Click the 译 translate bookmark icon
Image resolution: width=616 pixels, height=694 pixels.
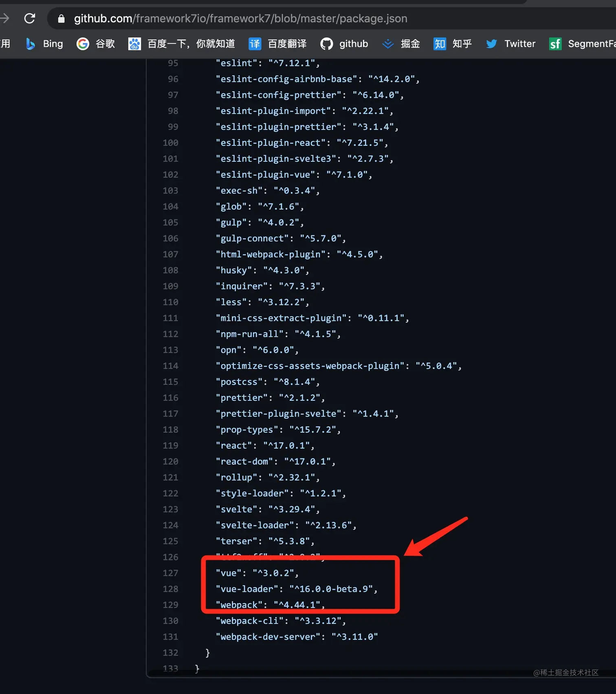point(255,44)
